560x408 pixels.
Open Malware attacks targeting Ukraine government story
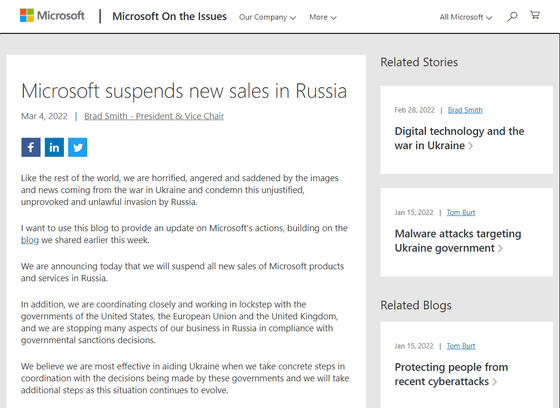[458, 241]
